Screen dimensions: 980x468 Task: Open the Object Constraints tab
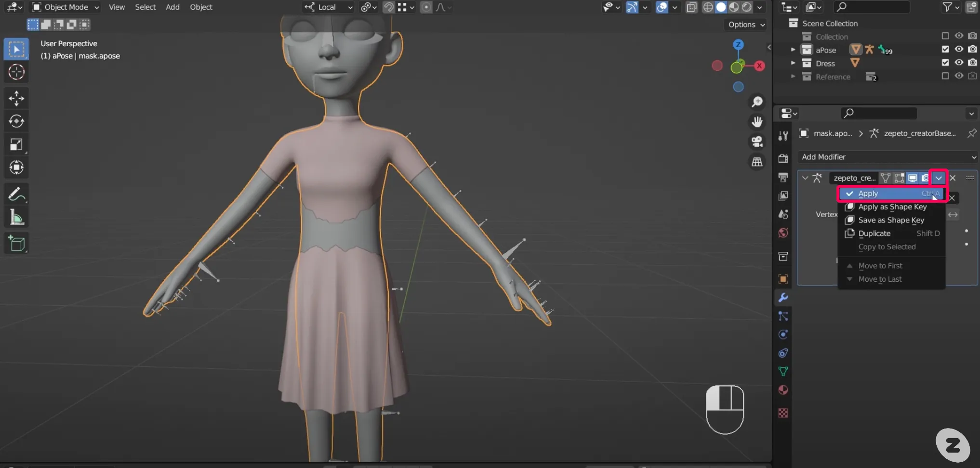tap(783, 353)
